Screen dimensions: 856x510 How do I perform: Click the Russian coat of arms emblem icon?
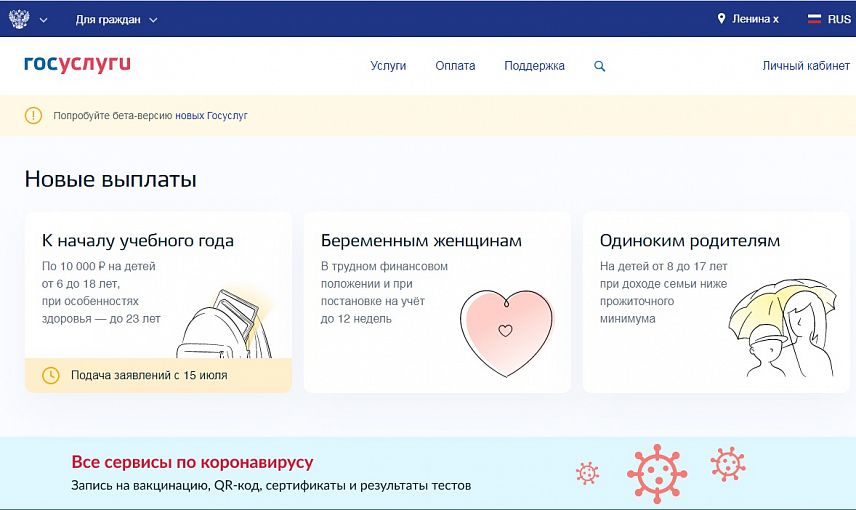19,19
